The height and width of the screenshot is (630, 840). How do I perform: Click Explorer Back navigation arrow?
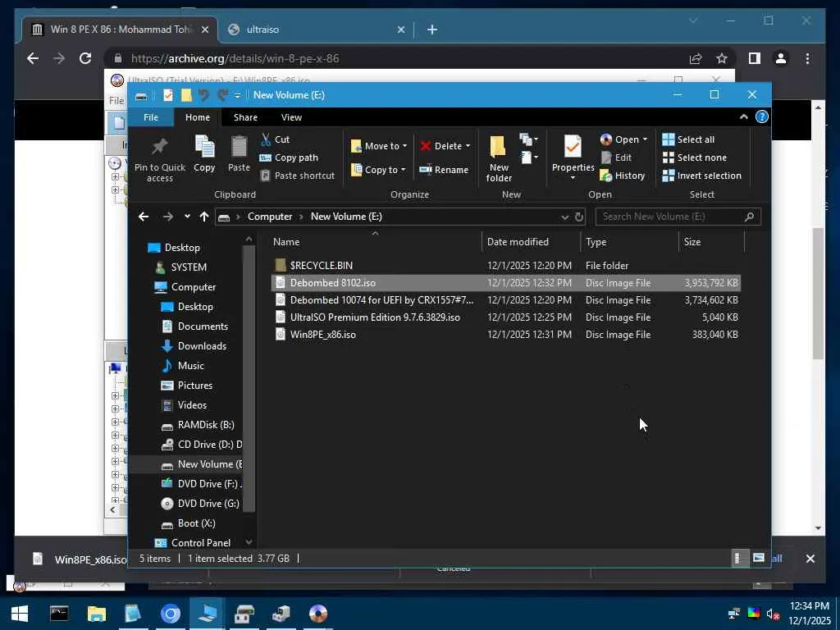point(144,217)
